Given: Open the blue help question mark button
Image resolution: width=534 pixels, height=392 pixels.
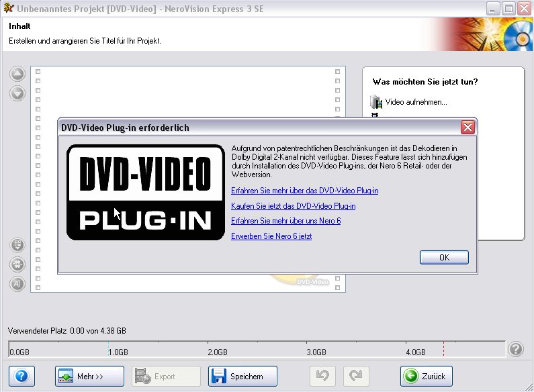Looking at the screenshot, I should point(21,376).
